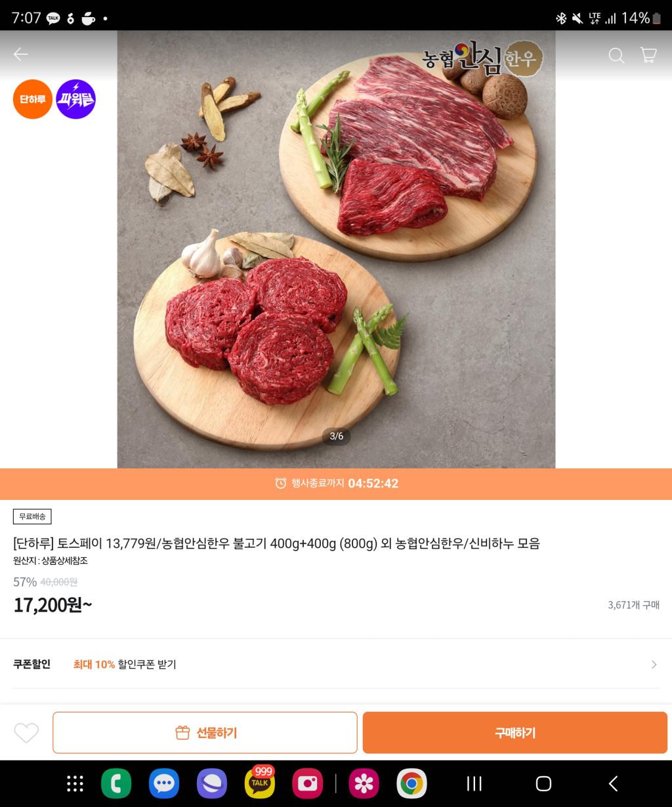Open the app drawer grid icon
This screenshot has width=672, height=807.
point(75,783)
